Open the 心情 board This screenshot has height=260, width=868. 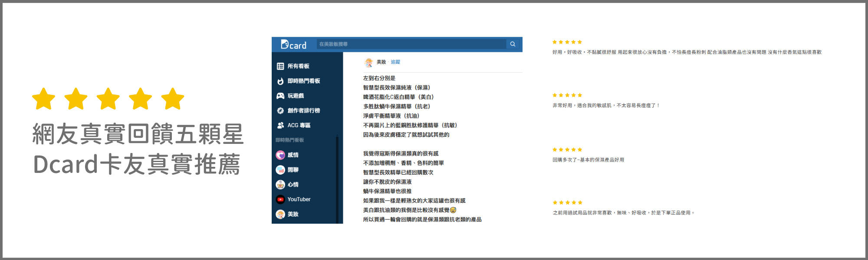pos(293,185)
